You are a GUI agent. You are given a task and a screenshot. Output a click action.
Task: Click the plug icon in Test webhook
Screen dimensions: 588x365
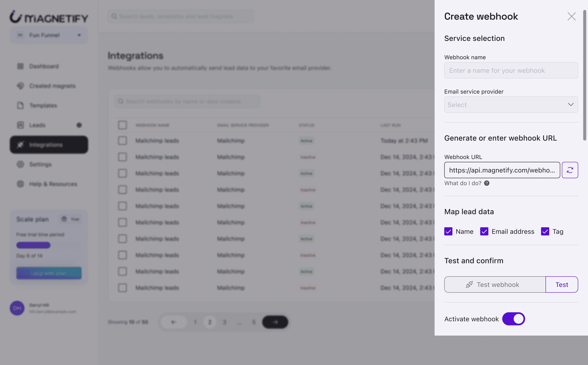(x=469, y=284)
